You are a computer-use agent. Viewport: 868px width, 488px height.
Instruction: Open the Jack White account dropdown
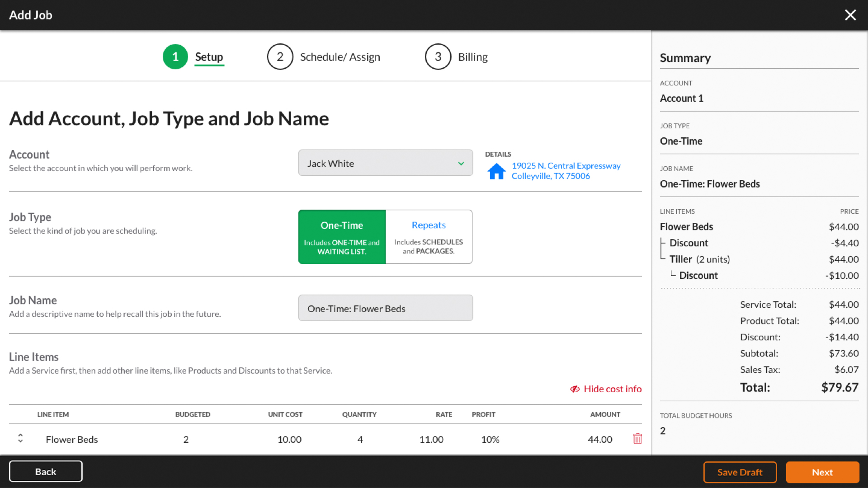pyautogui.click(x=385, y=163)
